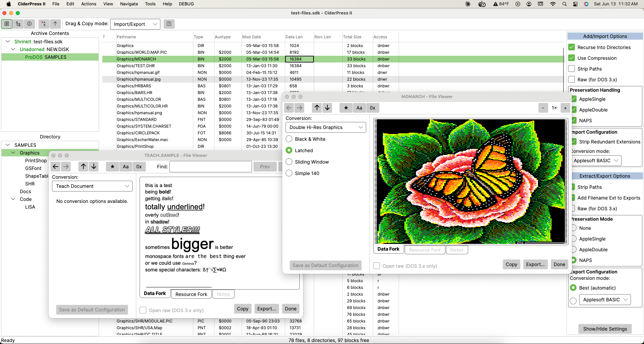This screenshot has width=644, height=344.
Task: Click Export... in MONARCH File Viewer
Action: tap(535, 264)
